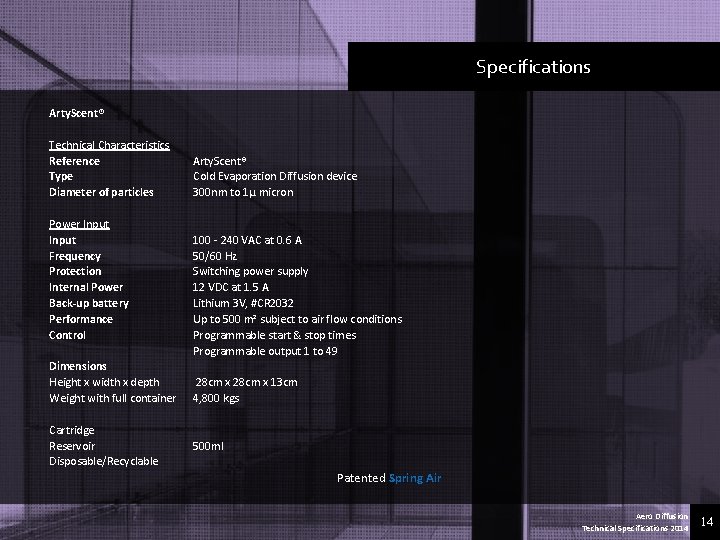The image size is (720, 540).
Task: Click the '300nm to 1μ micron' value
Action: pyautogui.click(x=243, y=192)
